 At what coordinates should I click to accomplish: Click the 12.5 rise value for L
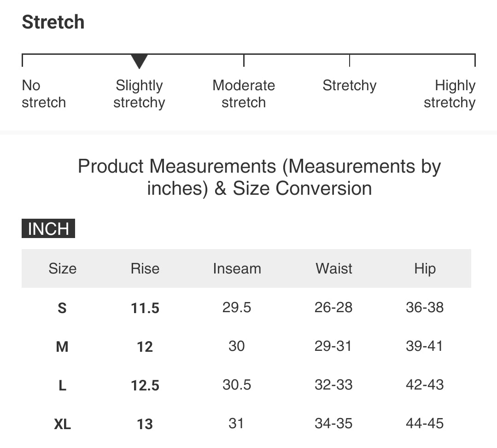[145, 385]
